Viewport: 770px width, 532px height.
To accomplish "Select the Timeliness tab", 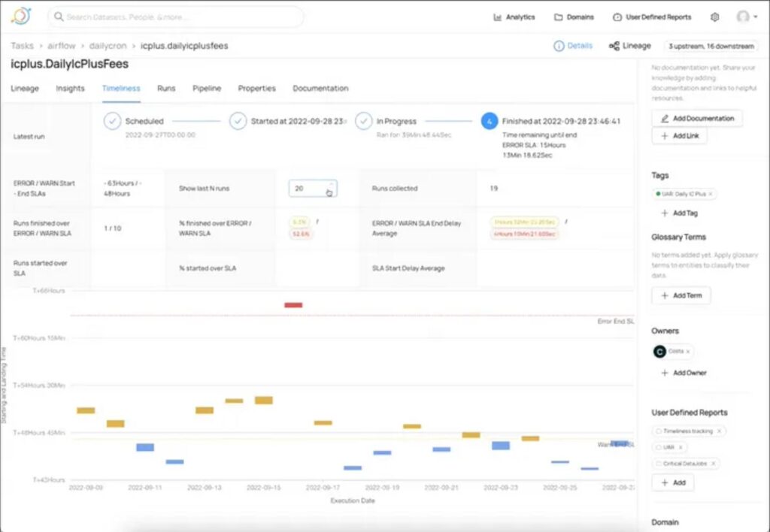I will (121, 89).
